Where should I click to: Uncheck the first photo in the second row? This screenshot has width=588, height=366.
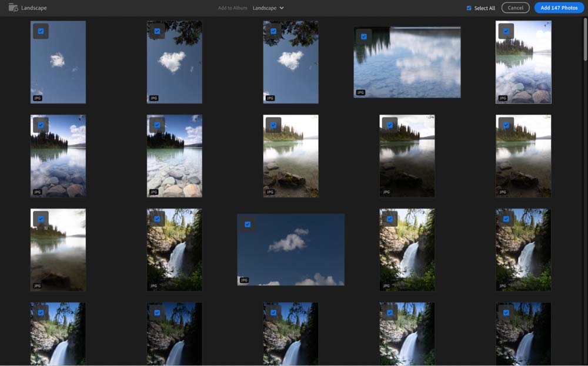coord(41,125)
